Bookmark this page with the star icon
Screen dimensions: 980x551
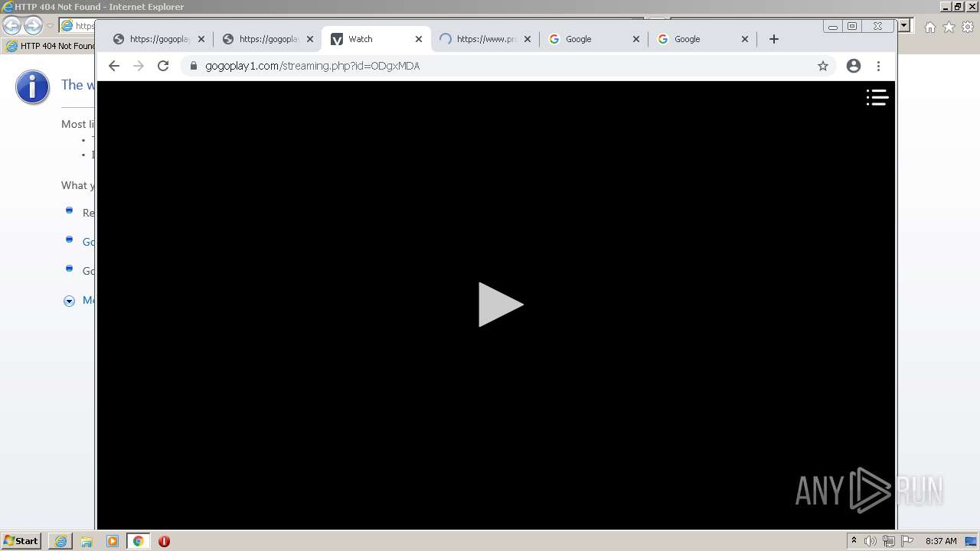tap(823, 66)
